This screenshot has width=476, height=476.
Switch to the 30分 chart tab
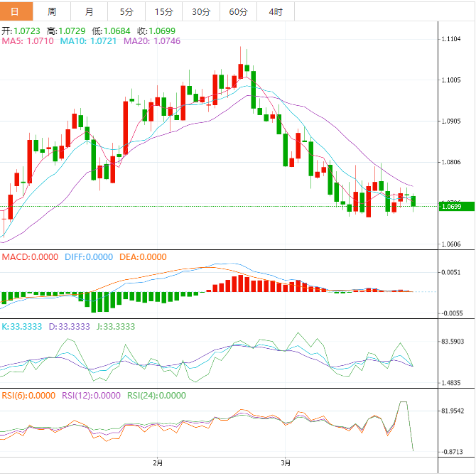click(201, 11)
